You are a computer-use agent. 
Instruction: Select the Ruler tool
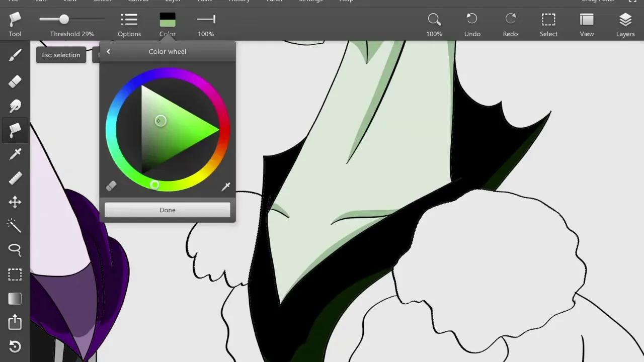coord(15,178)
